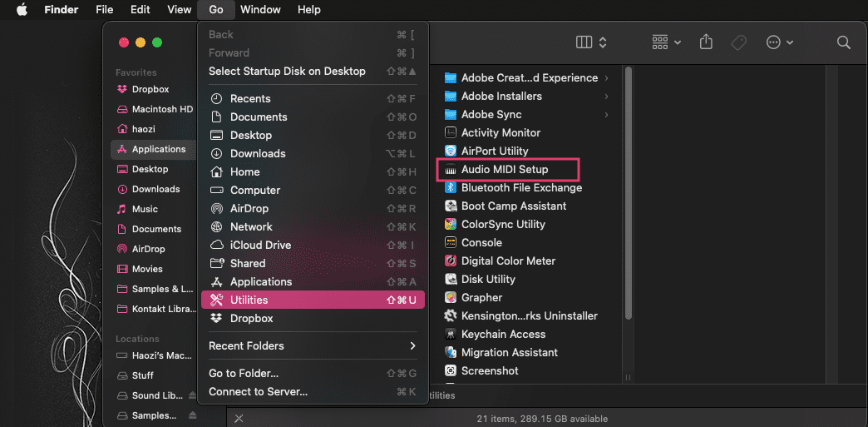This screenshot has width=868, height=427.
Task: Click the Console app icon
Action: point(451,242)
